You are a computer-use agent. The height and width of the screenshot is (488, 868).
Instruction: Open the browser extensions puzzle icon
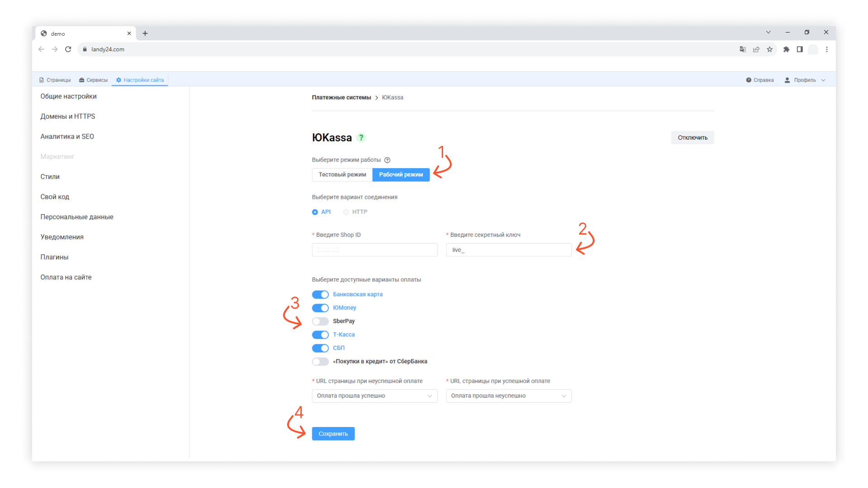point(787,49)
